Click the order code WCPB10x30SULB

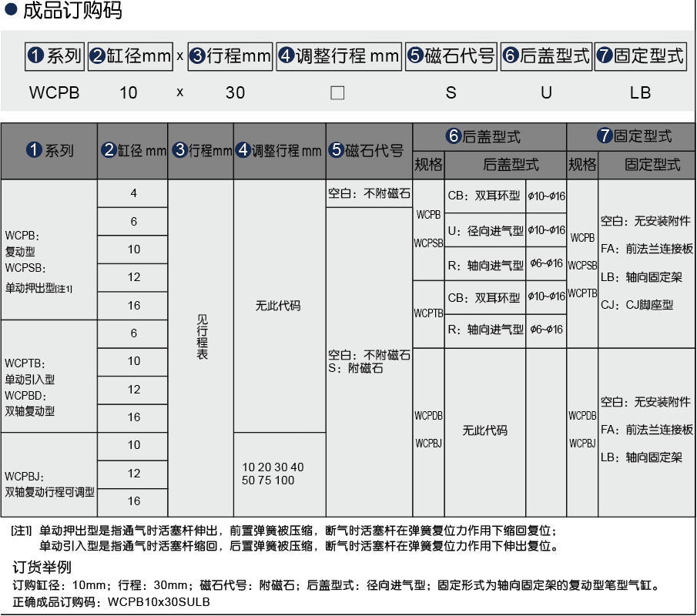pyautogui.click(x=159, y=602)
